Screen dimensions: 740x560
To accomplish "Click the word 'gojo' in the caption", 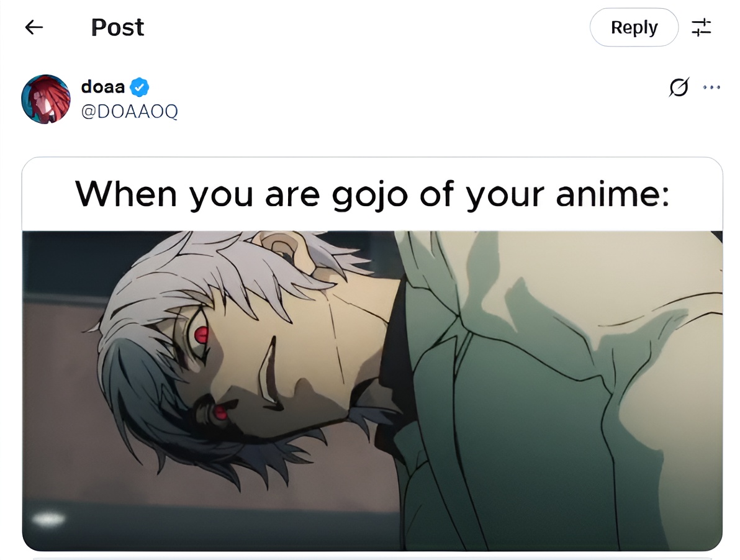I will [369, 196].
